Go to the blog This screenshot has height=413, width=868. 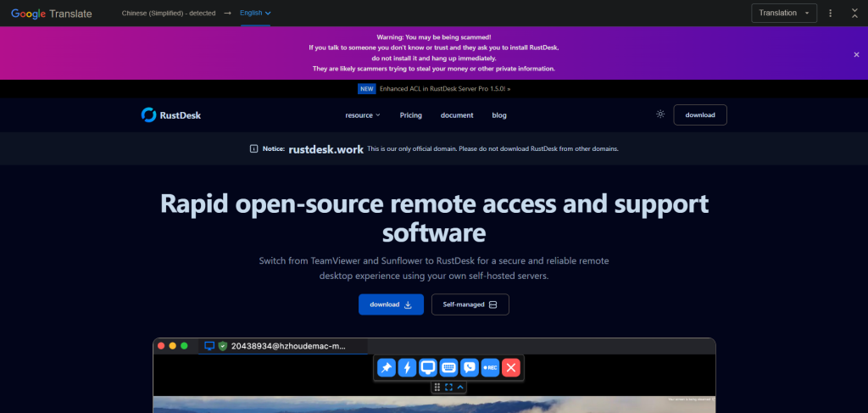pyautogui.click(x=499, y=115)
